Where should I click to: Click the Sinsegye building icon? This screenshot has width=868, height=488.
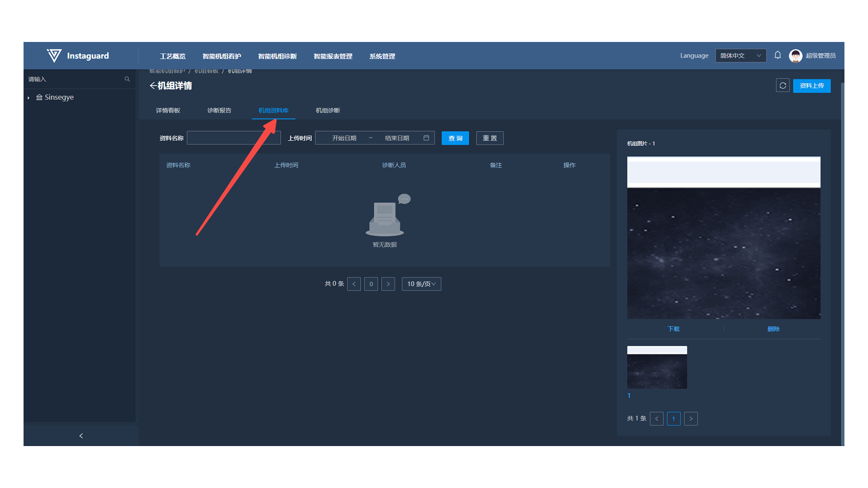(39, 97)
